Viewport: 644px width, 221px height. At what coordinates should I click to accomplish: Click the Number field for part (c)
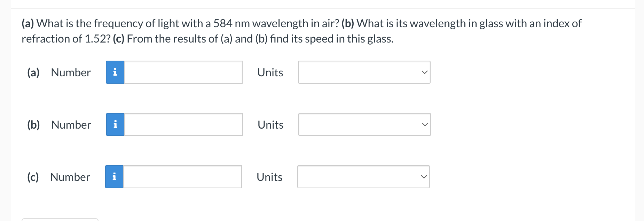[183, 177]
